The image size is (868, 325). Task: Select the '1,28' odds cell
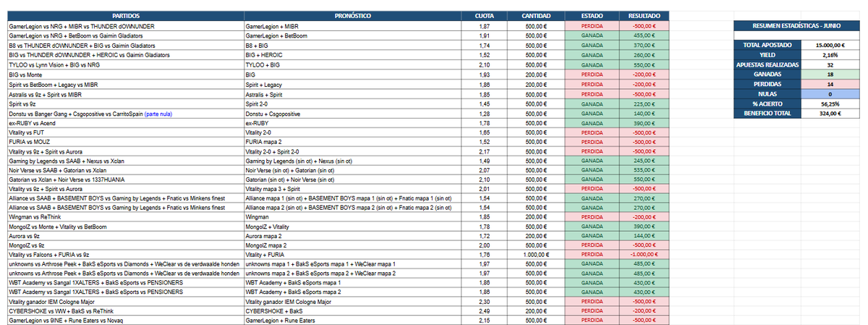pos(485,114)
